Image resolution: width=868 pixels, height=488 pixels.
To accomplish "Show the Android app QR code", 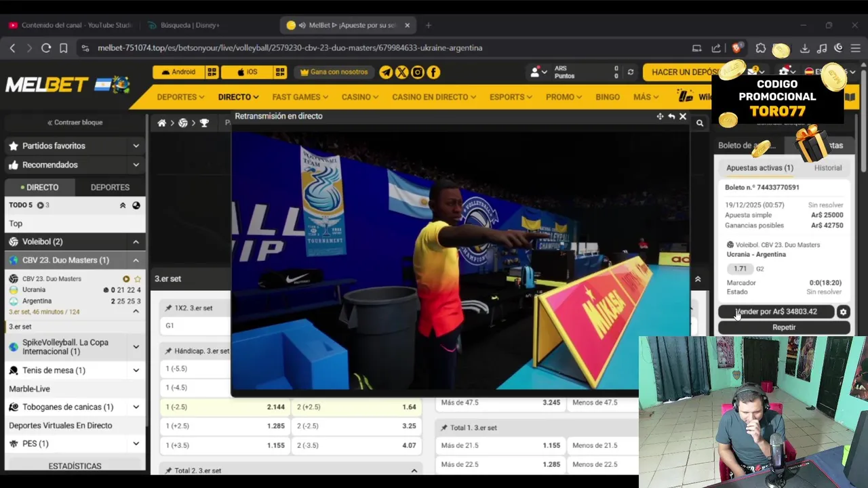I will [212, 72].
